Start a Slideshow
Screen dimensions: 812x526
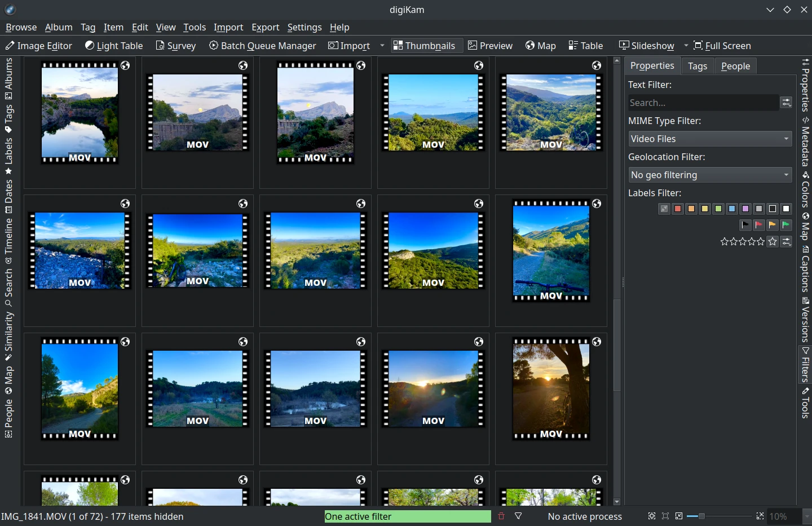646,46
